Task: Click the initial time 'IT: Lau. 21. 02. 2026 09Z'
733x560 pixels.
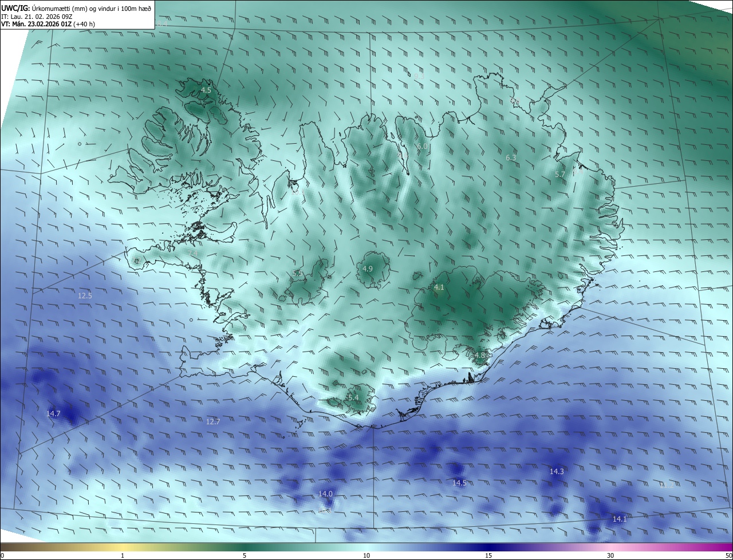Action: 37,17
